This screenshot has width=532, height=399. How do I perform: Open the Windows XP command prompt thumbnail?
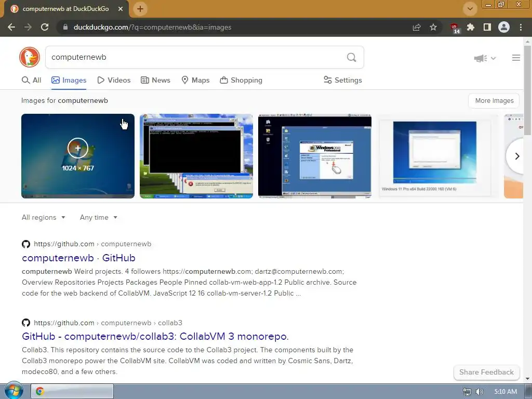(196, 156)
